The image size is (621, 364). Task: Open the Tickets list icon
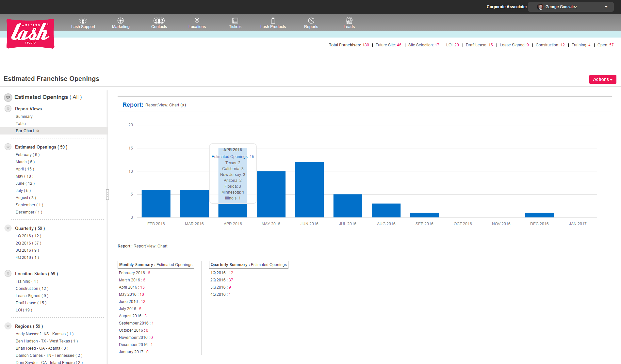point(235,20)
